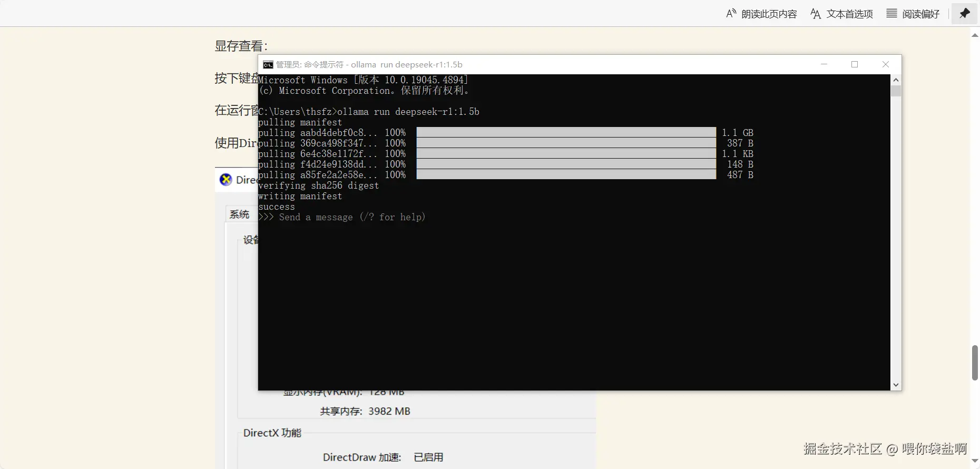
Task: Click the '共享内存: 3982 MB' value
Action: pyautogui.click(x=365, y=411)
